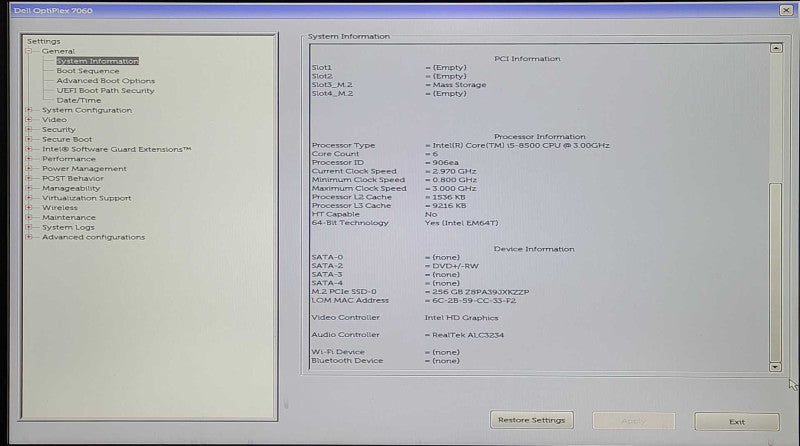Expand the Video settings node

pyautogui.click(x=29, y=119)
